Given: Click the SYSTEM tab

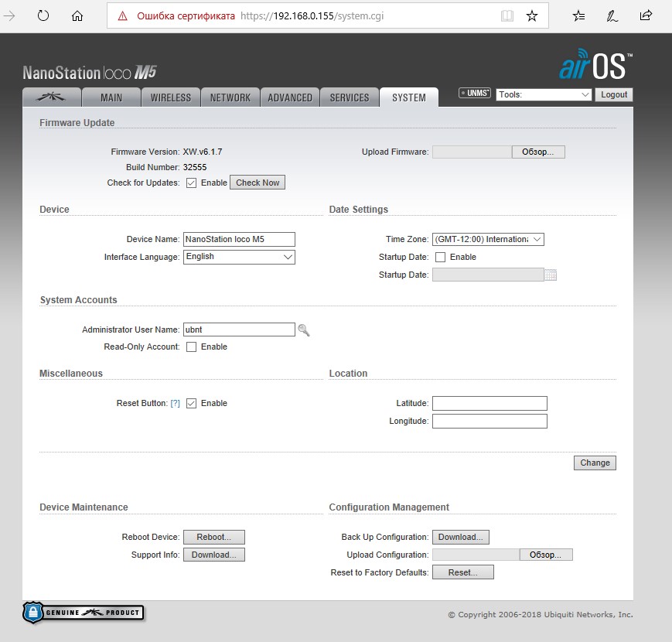Looking at the screenshot, I should [x=409, y=97].
